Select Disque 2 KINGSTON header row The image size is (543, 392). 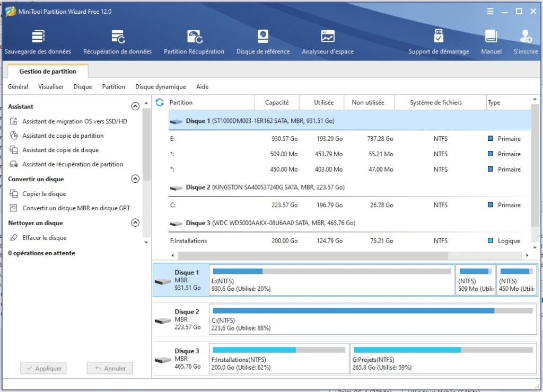pos(350,187)
